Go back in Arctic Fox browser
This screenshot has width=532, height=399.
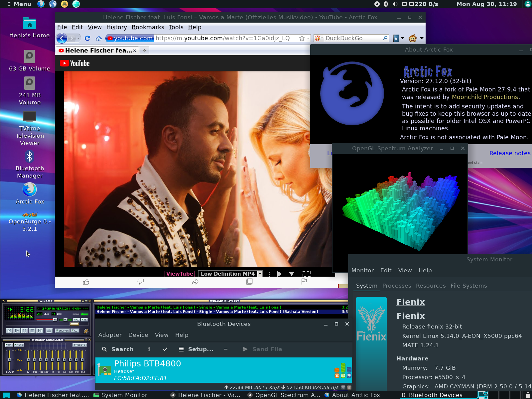(62, 38)
